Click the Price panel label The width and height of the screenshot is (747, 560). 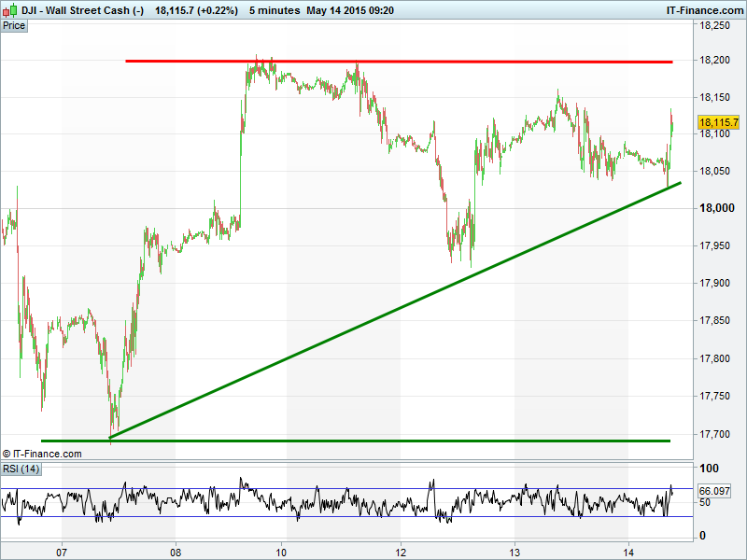tap(14, 25)
